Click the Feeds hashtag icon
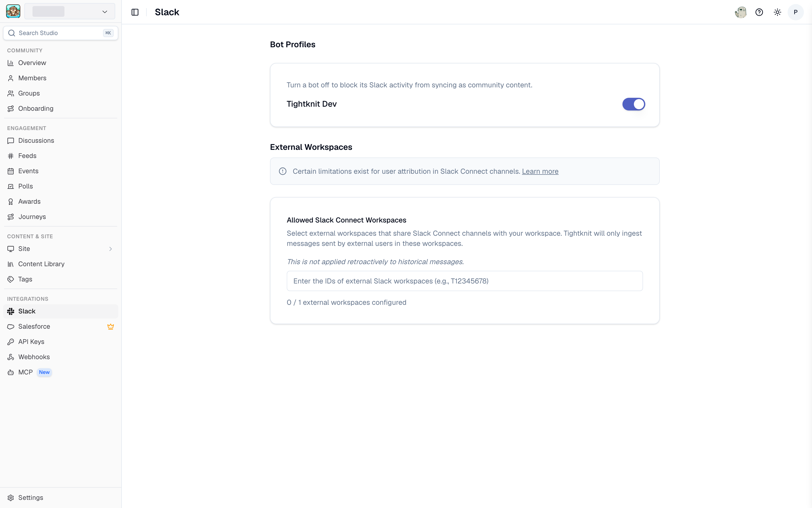The image size is (812, 508). click(x=11, y=156)
